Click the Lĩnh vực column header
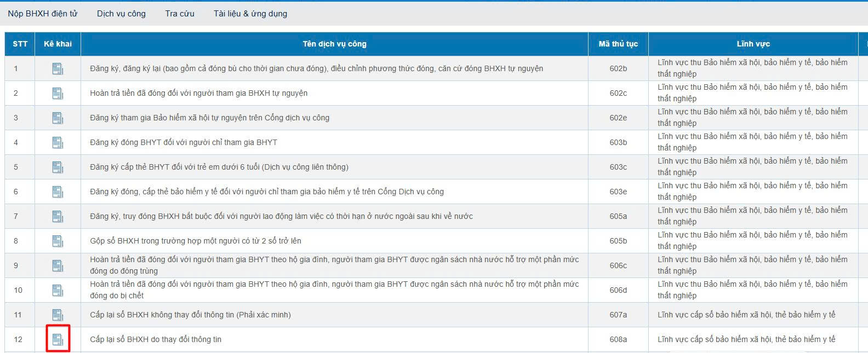 pyautogui.click(x=753, y=44)
